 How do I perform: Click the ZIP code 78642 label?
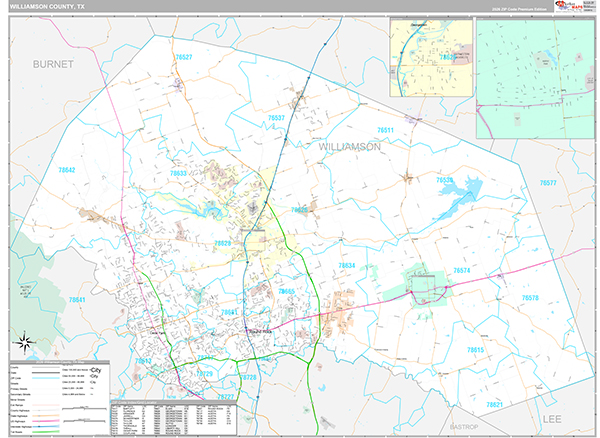pos(66,170)
